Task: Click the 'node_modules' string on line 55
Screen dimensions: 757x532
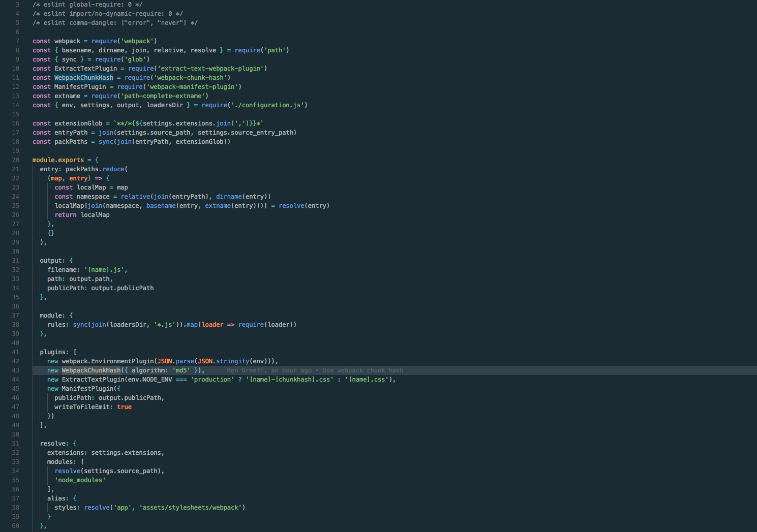Action: click(79, 480)
